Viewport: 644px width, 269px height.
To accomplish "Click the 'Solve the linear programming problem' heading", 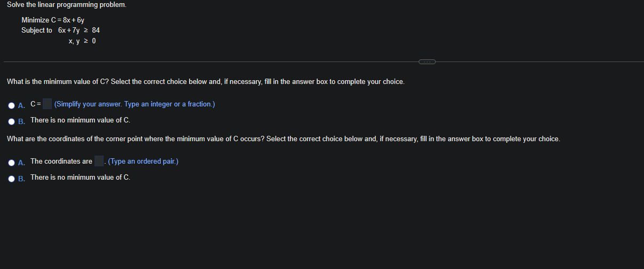I will pyautogui.click(x=67, y=5).
